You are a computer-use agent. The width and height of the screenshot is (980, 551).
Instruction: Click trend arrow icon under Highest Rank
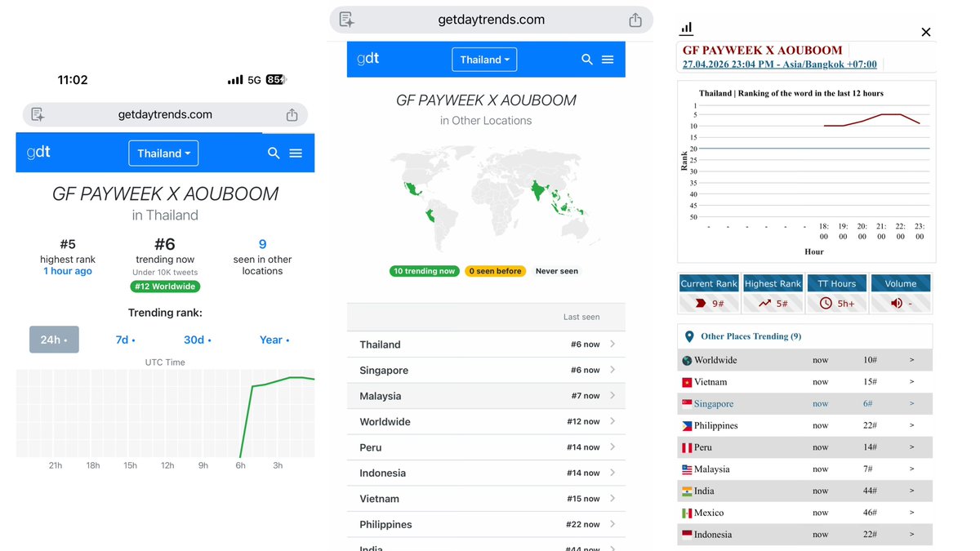click(764, 303)
